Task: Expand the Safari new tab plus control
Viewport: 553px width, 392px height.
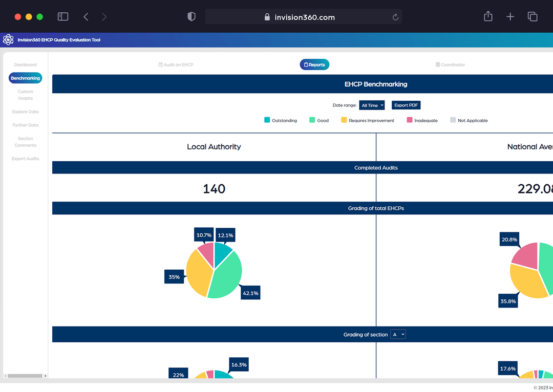Action: [510, 16]
